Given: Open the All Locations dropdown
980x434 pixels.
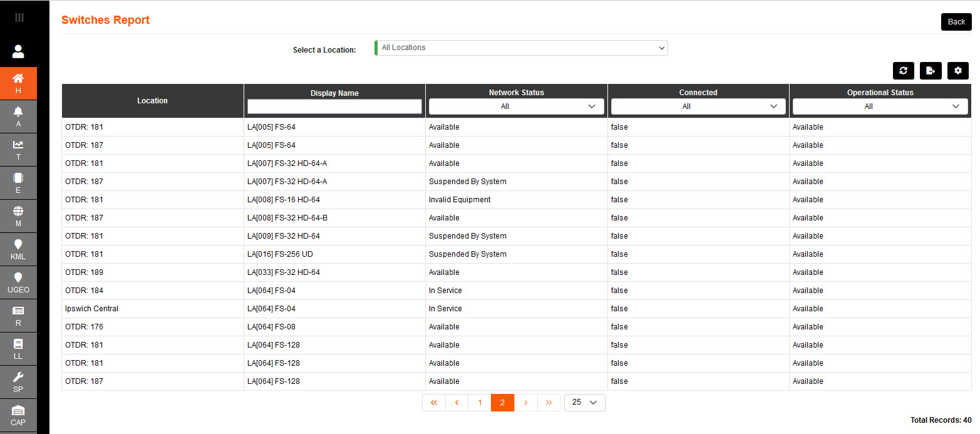Looking at the screenshot, I should (x=521, y=48).
